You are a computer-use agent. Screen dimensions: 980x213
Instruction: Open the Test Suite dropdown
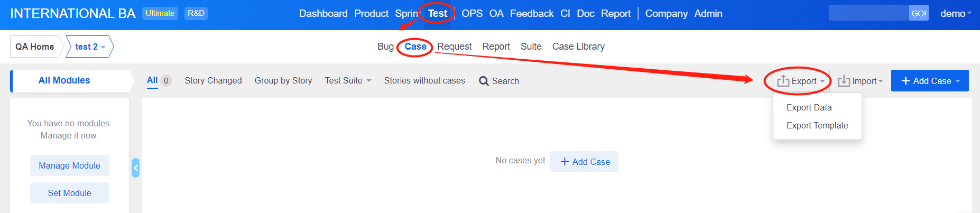348,81
